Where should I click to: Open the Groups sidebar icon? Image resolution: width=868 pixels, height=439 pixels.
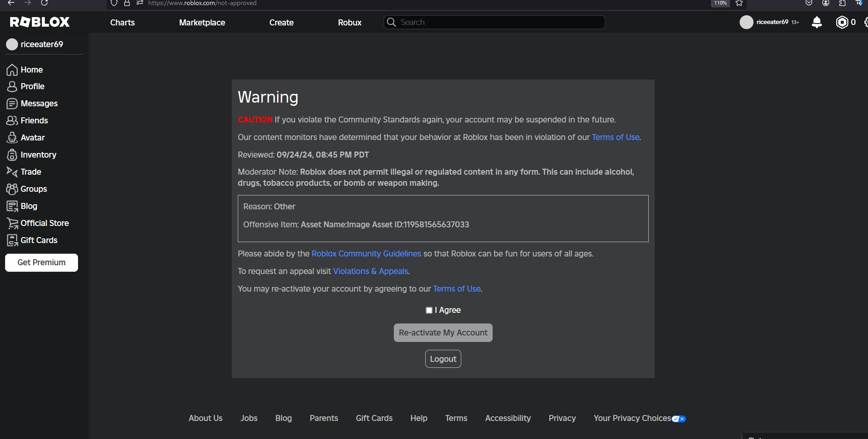click(x=12, y=189)
